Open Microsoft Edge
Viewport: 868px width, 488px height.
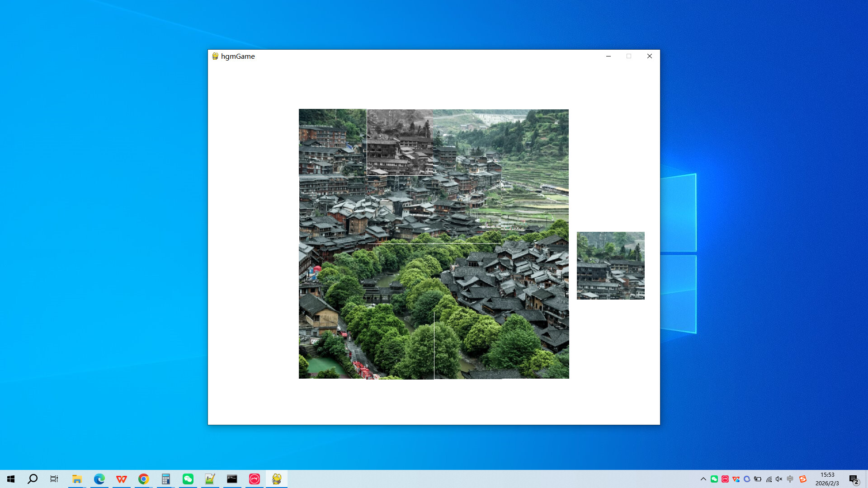(99, 479)
